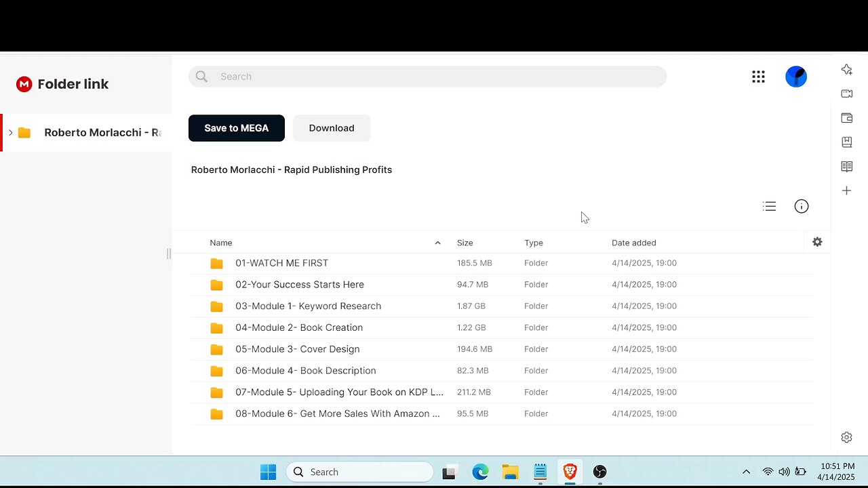868x488 pixels.
Task: Expand the Roberto Morlacchi folder tree chevron
Action: [x=10, y=132]
